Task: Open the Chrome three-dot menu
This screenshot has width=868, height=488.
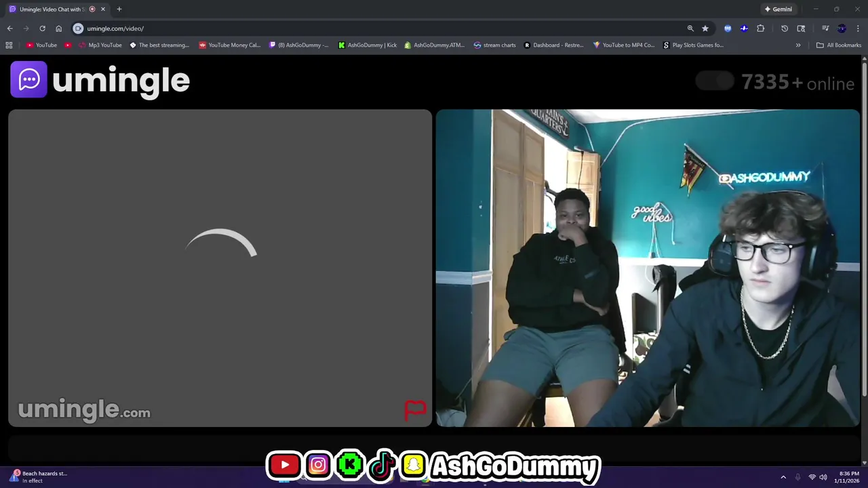Action: pos(858,28)
